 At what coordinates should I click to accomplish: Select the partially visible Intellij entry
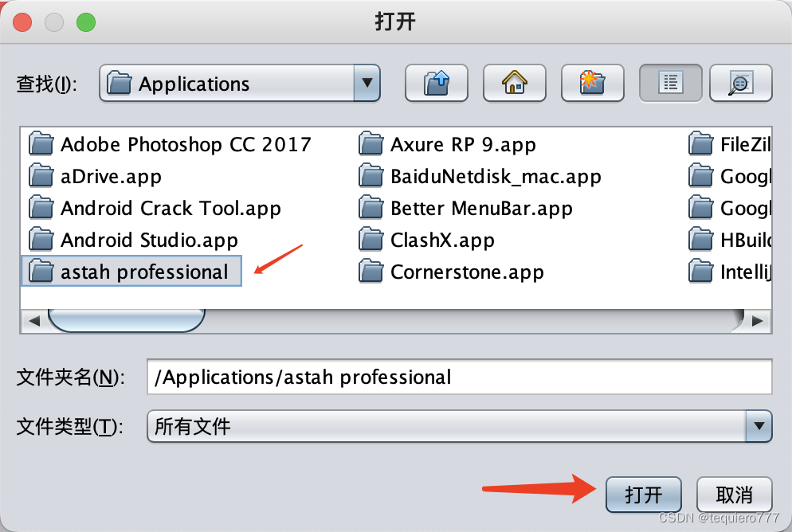729,272
